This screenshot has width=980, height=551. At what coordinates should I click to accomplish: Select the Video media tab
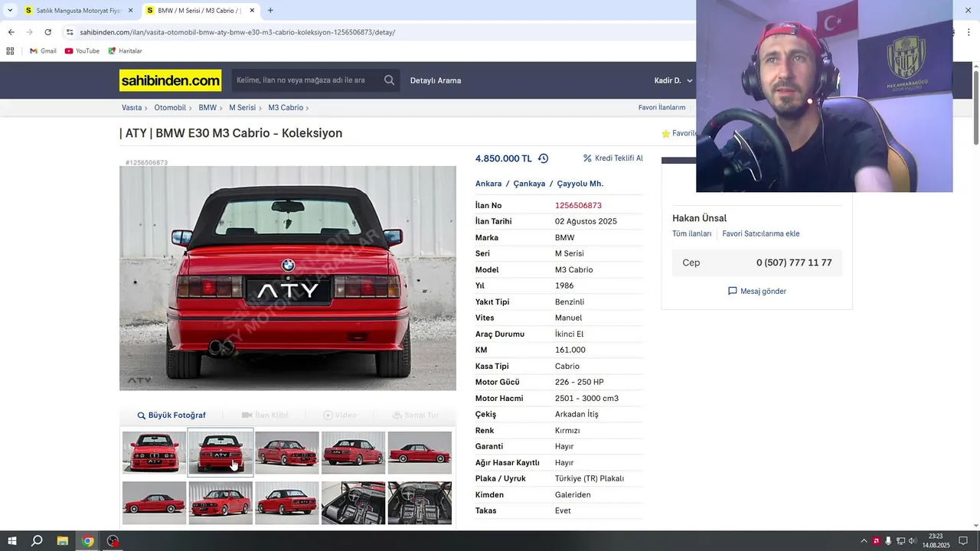tap(340, 416)
